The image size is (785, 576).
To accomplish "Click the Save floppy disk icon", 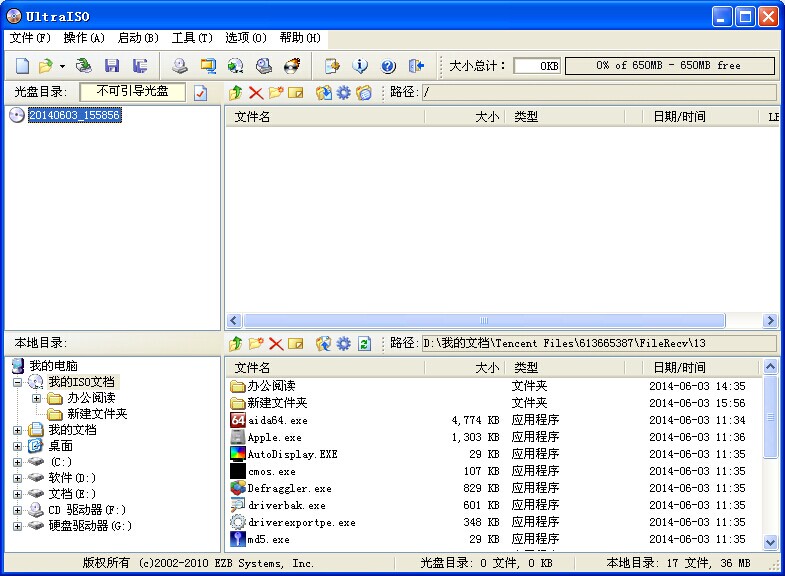I will (112, 66).
